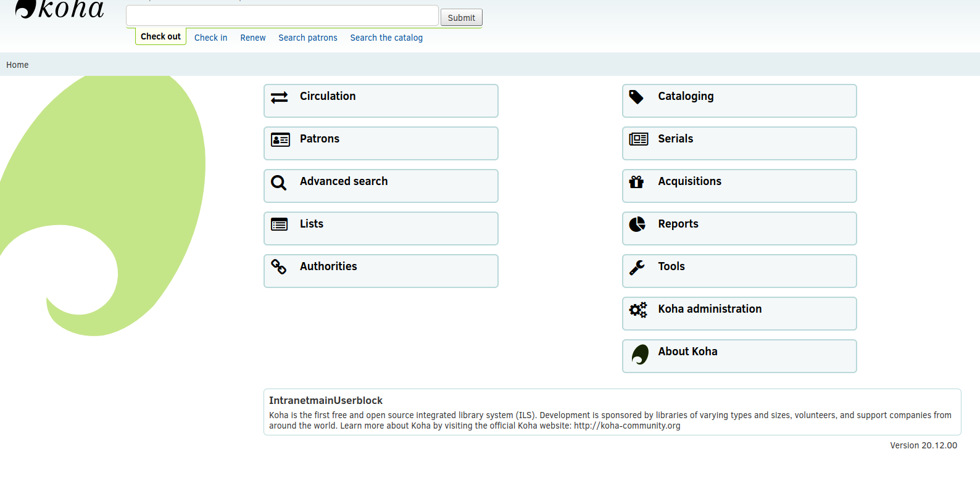The image size is (980, 494).
Task: Click the Cataloging tag icon
Action: [x=636, y=97]
